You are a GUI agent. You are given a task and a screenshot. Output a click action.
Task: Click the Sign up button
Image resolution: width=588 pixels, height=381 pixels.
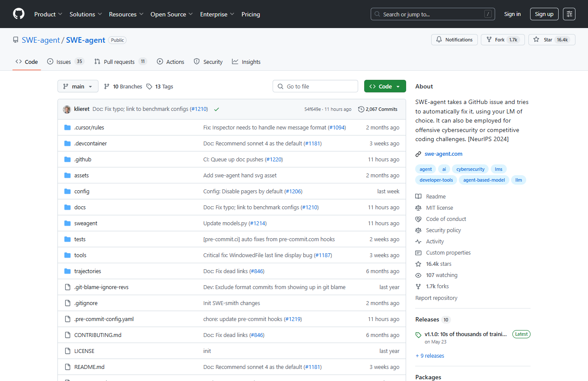click(x=544, y=14)
